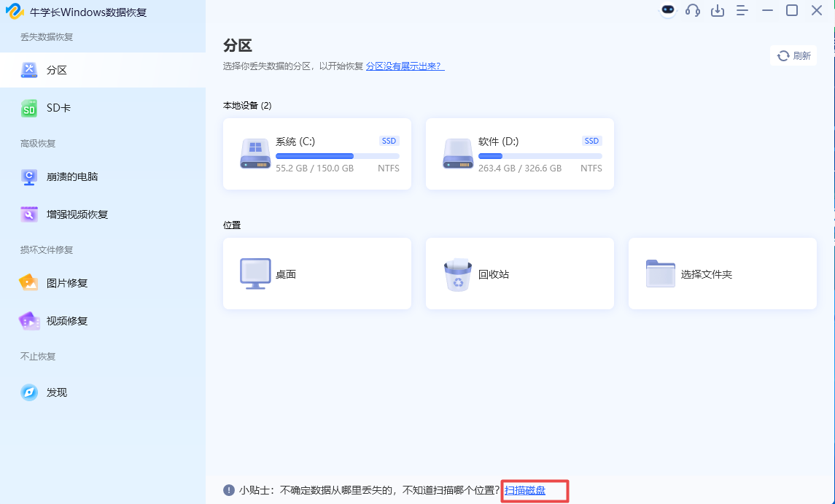Viewport: 835px width, 504px height.
Task: Open the hamburger menu at top right
Action: (x=742, y=11)
